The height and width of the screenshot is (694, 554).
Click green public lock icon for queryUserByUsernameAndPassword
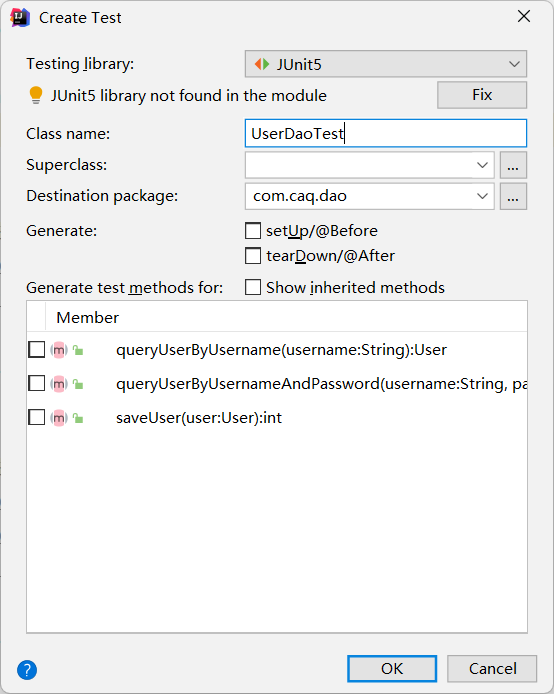[78, 384]
